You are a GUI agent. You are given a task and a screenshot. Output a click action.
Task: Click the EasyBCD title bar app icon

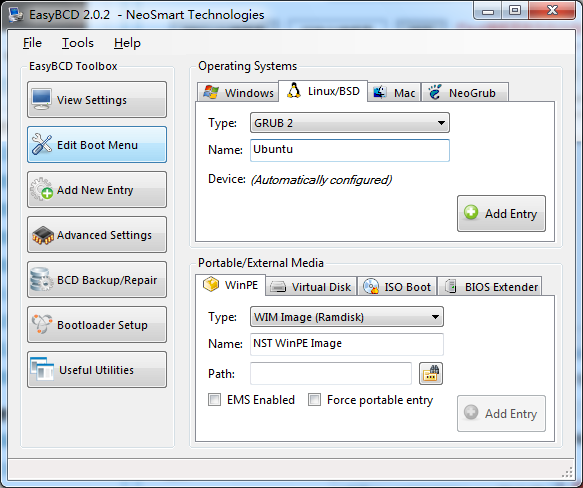point(16,15)
